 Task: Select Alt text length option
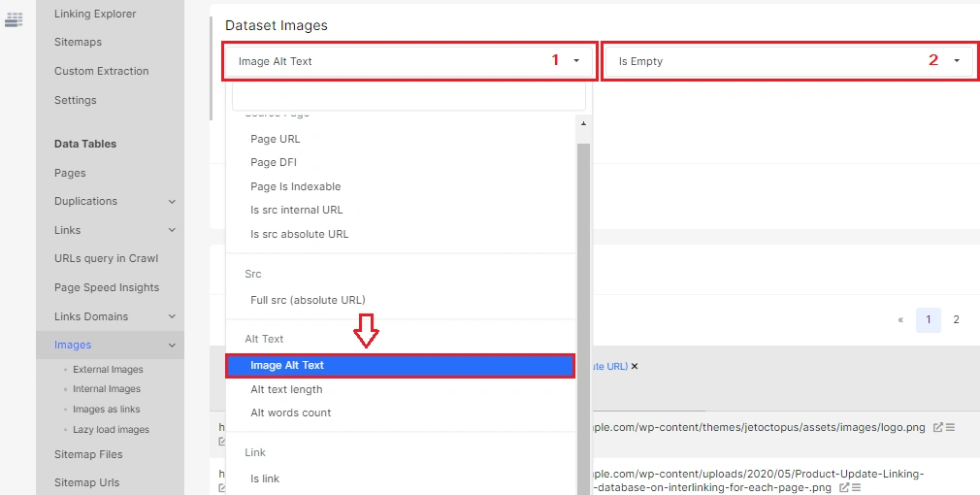click(286, 389)
